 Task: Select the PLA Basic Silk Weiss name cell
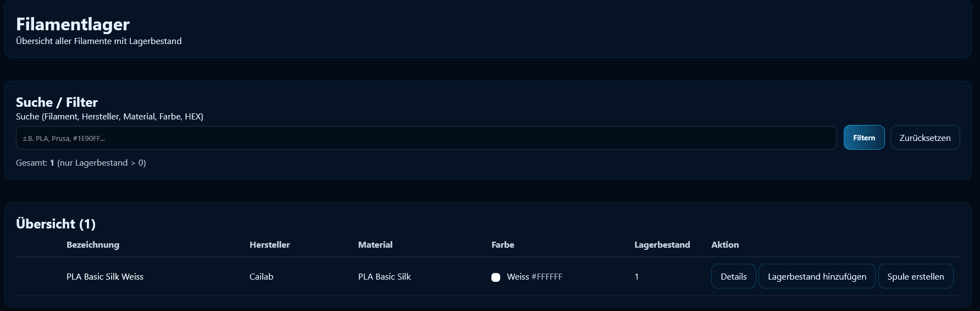(105, 277)
